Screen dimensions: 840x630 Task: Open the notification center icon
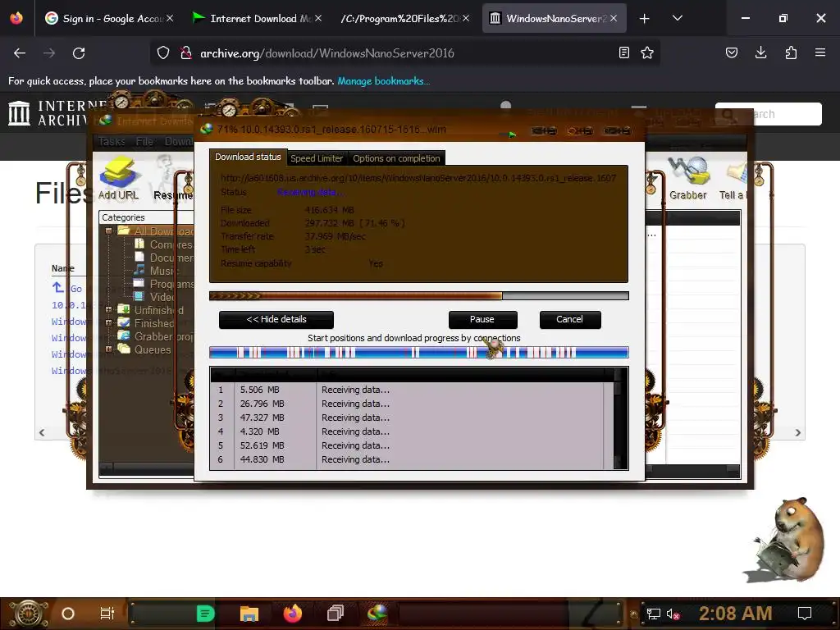tap(805, 614)
